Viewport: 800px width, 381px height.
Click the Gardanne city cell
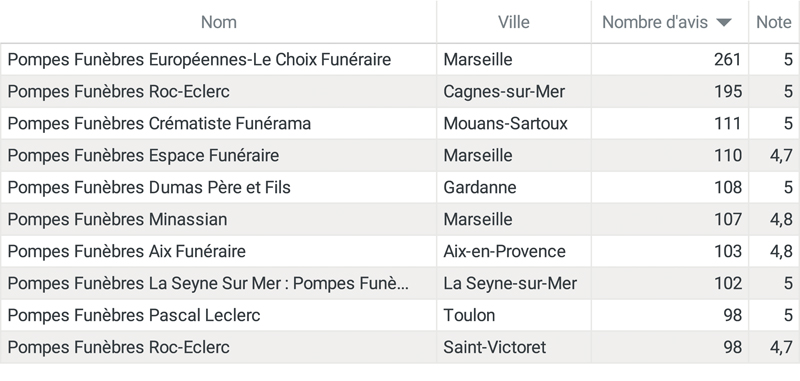coord(514,188)
